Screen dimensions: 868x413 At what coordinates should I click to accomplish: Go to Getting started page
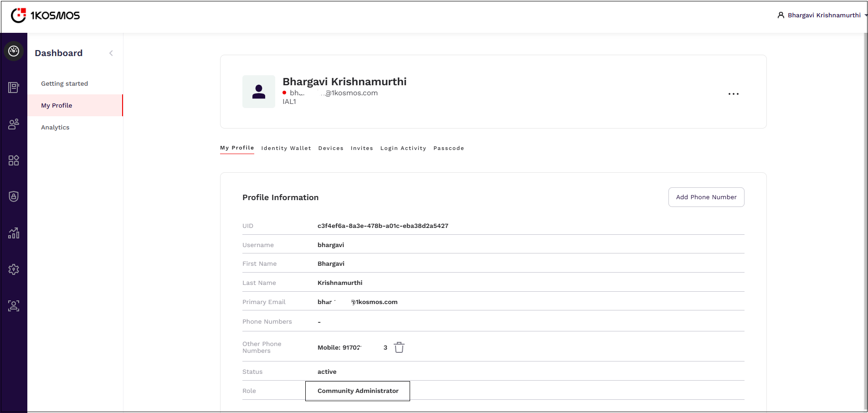(64, 83)
